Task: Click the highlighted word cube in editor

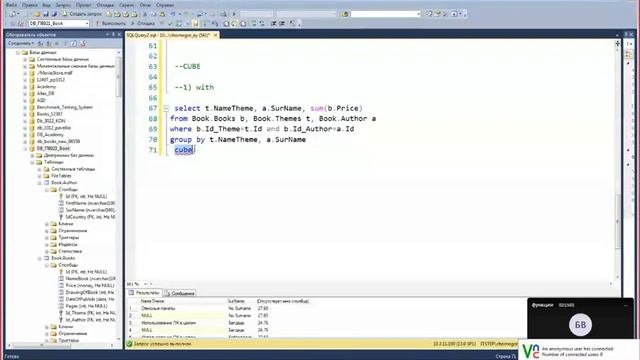Action: pos(183,150)
